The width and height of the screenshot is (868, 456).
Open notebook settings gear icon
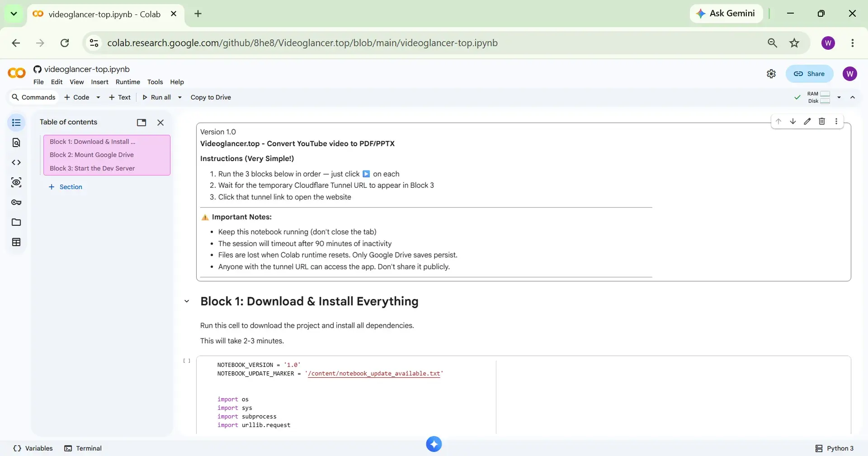[x=771, y=74]
